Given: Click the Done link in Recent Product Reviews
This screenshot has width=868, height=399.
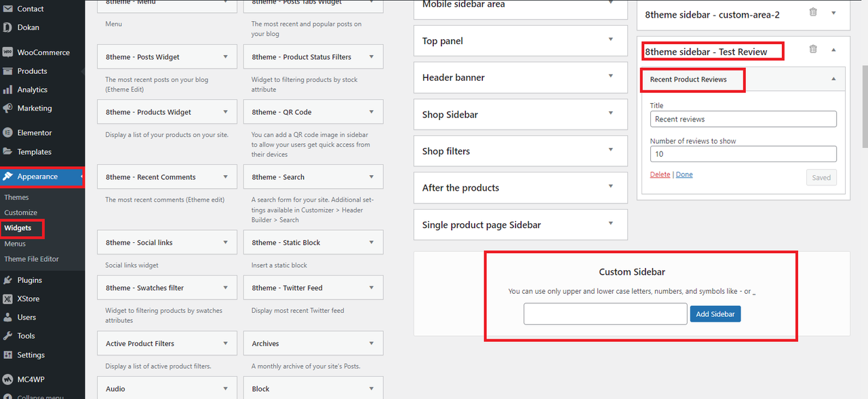Looking at the screenshot, I should tap(684, 174).
